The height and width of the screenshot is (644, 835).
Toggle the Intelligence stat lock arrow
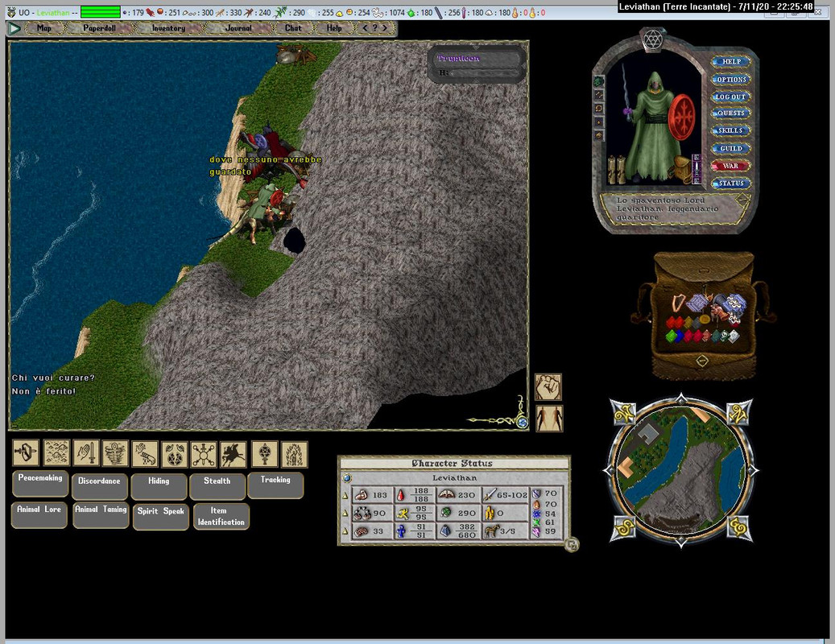coord(345,531)
